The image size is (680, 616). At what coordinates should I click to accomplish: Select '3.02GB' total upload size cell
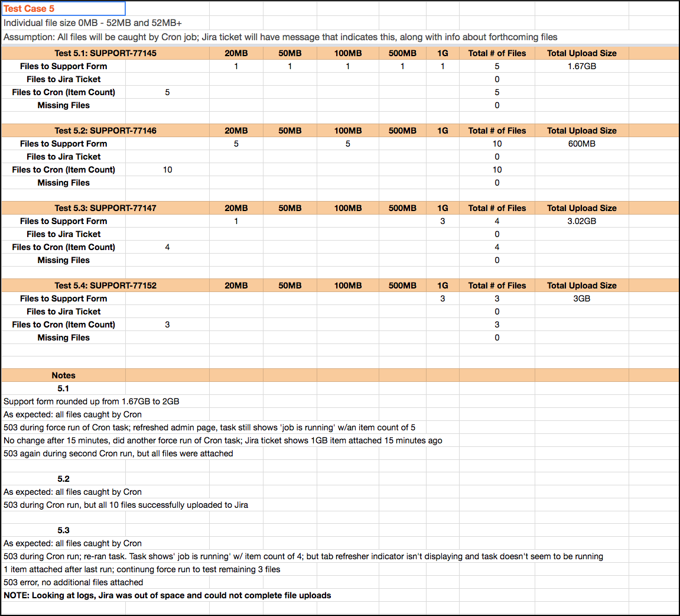tap(581, 221)
